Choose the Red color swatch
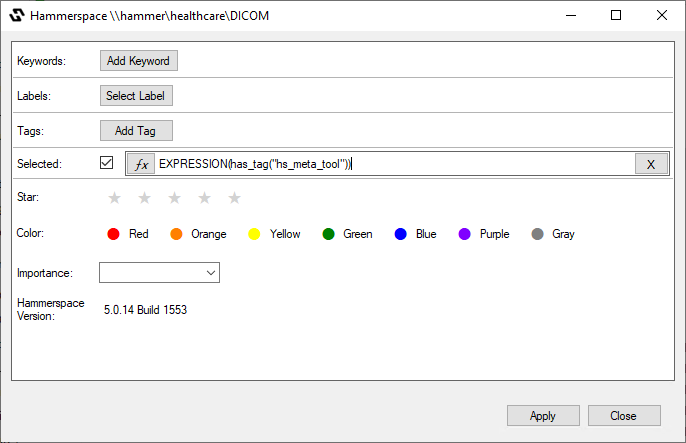This screenshot has width=686, height=443. pyautogui.click(x=113, y=234)
